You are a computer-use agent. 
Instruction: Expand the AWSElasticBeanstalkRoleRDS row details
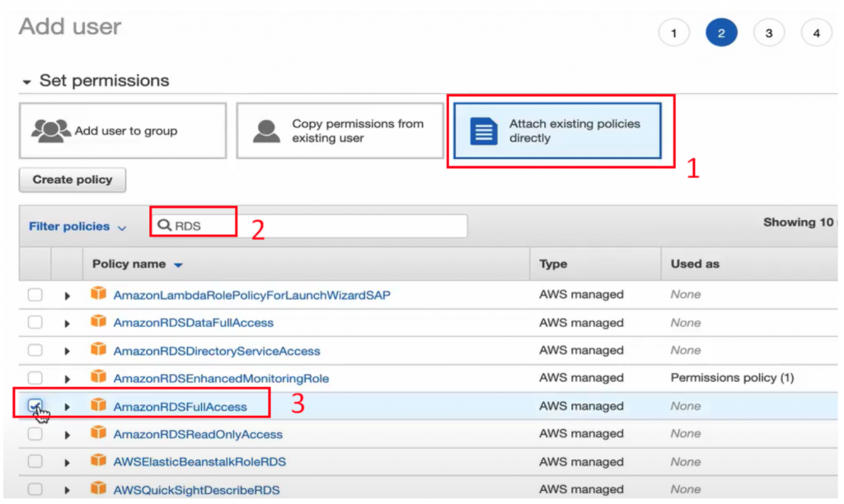(x=68, y=463)
